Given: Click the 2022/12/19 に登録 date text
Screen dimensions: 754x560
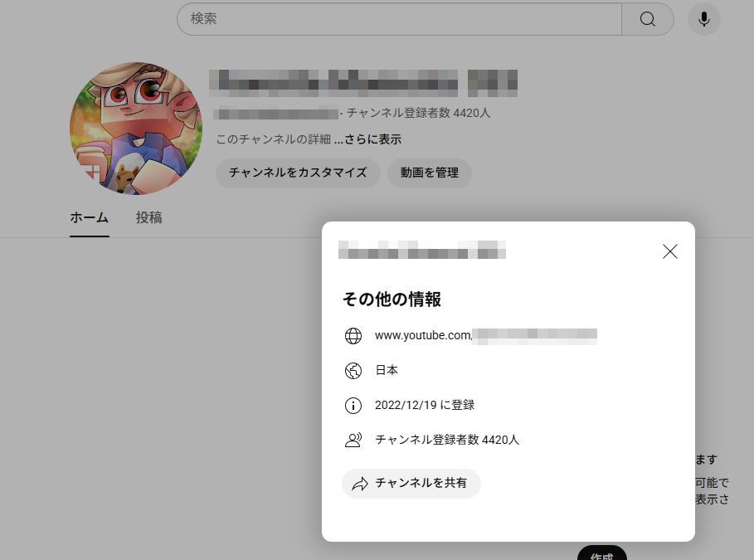Looking at the screenshot, I should tap(425, 406).
